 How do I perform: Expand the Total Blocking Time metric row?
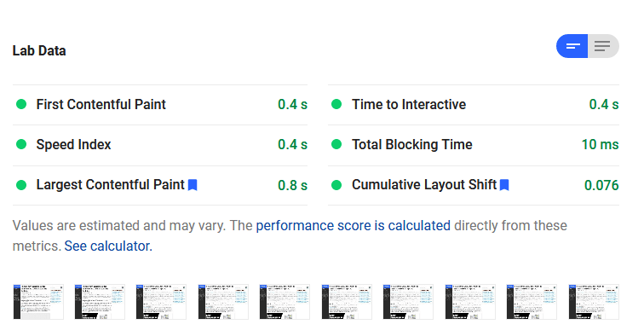tap(474, 145)
